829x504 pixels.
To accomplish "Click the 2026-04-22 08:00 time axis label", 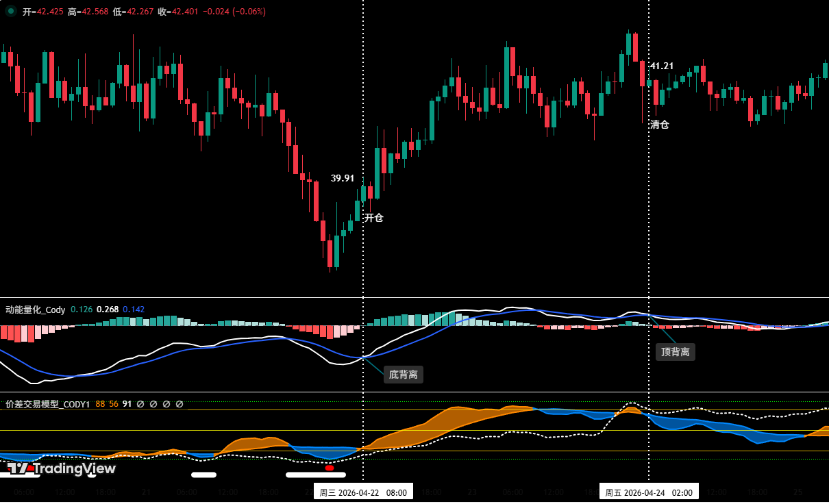I will [x=363, y=492].
